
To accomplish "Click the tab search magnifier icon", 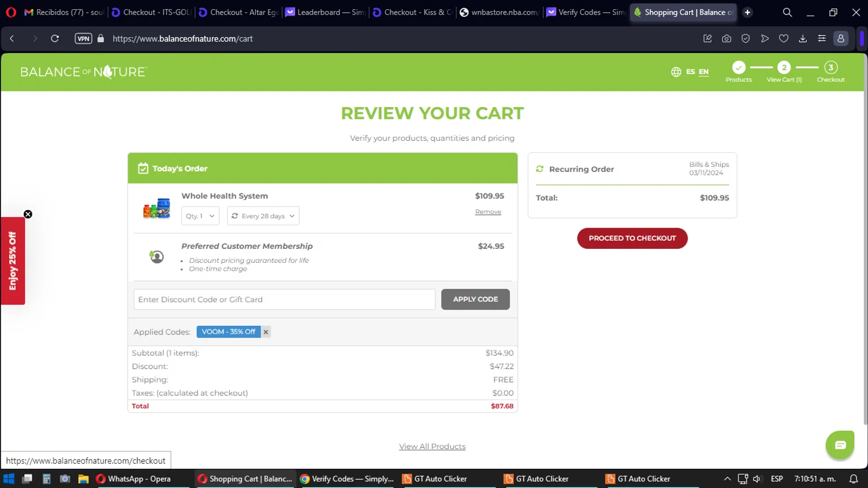I will [x=788, y=12].
